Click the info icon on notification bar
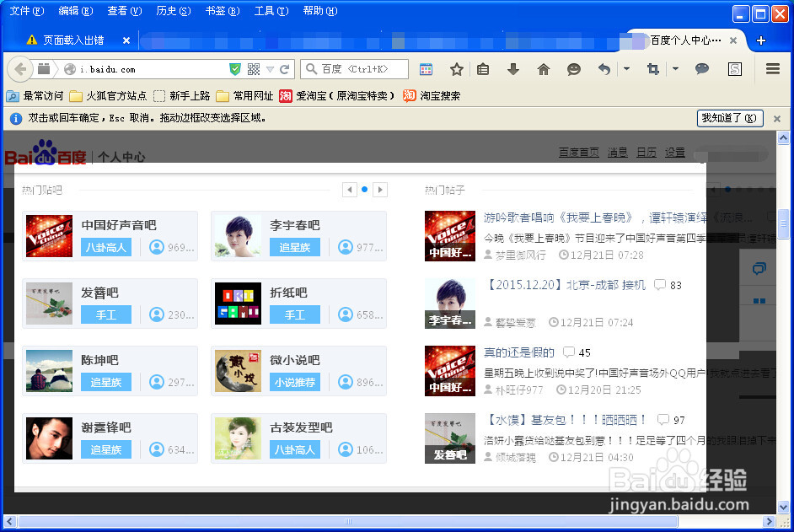 pyautogui.click(x=16, y=119)
